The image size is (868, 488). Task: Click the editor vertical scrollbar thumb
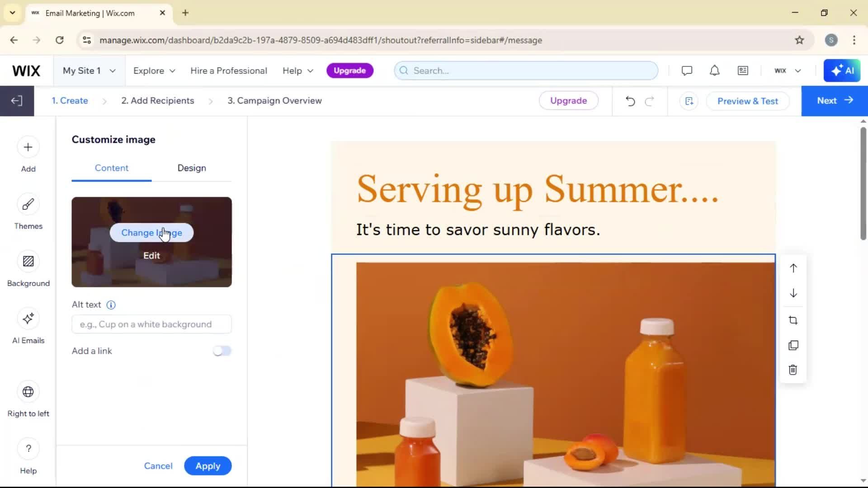[863, 183]
